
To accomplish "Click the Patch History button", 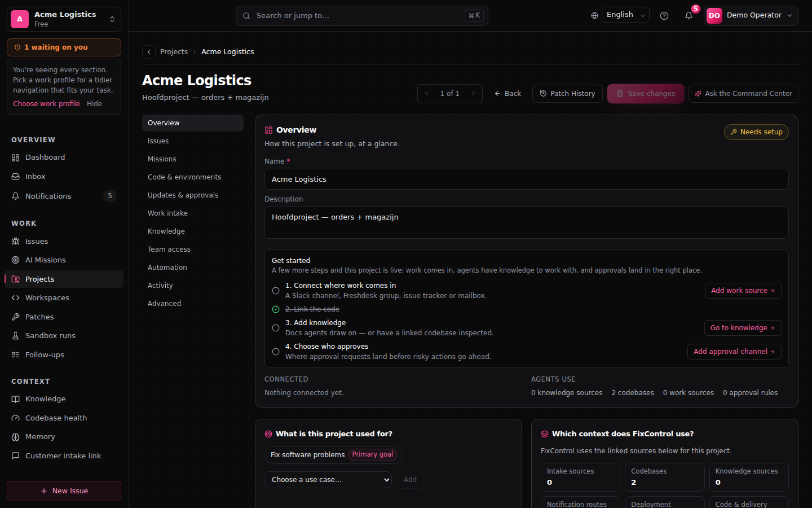I will (x=567, y=94).
